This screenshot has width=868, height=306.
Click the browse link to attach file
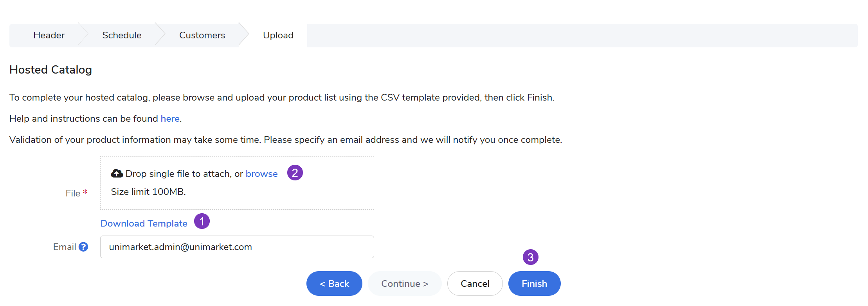coord(261,174)
